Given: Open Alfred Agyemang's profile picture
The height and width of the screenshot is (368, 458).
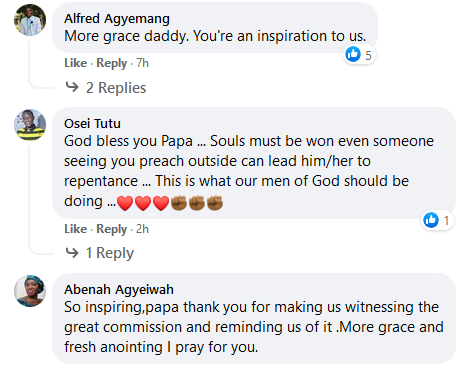Looking at the screenshot, I should [30, 20].
